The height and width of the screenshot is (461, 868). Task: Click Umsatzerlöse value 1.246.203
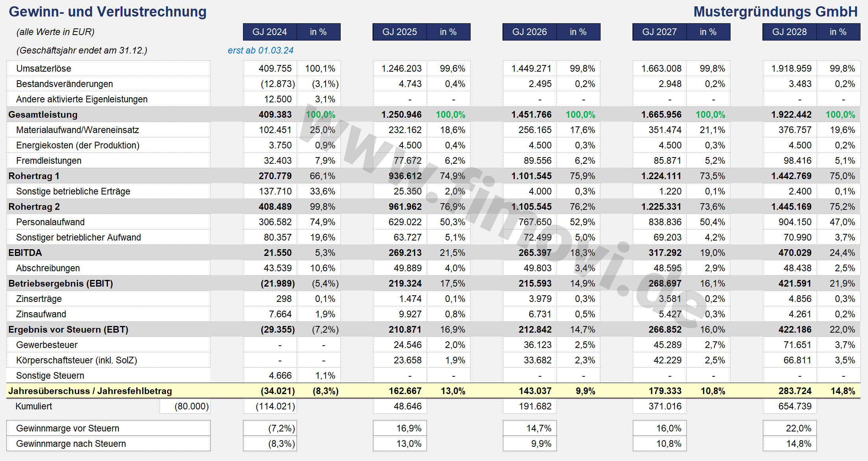click(402, 69)
